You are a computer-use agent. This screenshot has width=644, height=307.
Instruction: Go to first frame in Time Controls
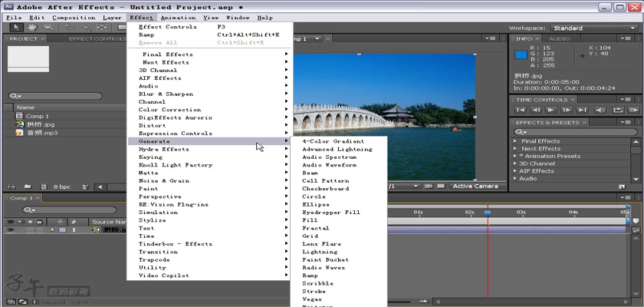click(x=521, y=110)
